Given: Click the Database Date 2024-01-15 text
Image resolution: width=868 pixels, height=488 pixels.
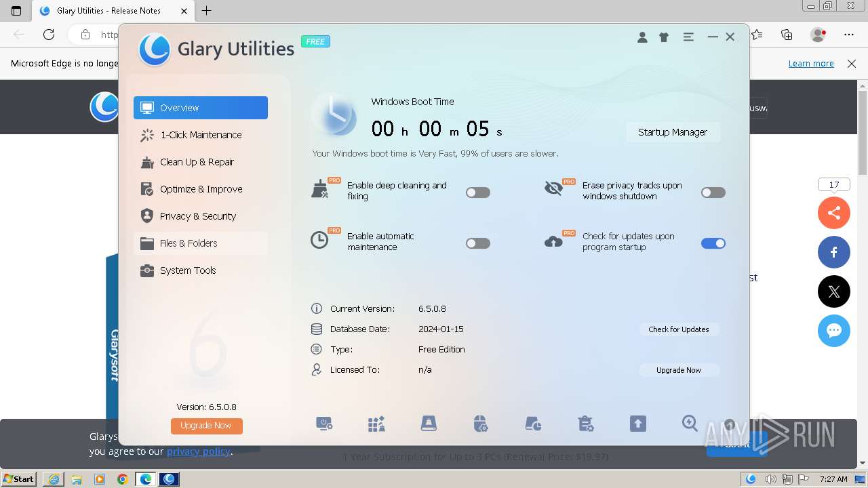Looking at the screenshot, I should click(x=441, y=329).
